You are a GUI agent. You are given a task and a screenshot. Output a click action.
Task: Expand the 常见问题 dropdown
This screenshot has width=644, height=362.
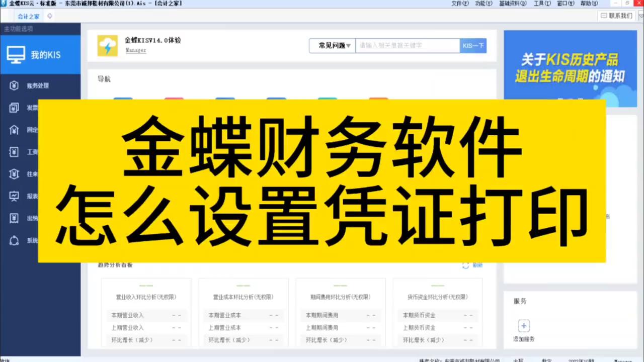click(332, 45)
